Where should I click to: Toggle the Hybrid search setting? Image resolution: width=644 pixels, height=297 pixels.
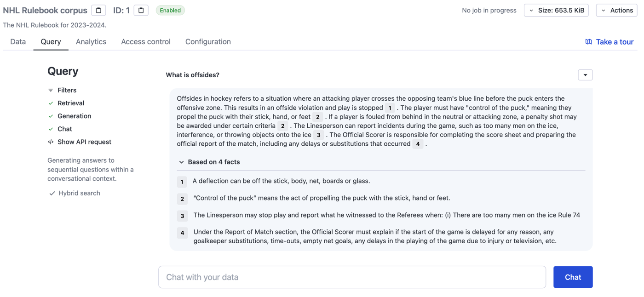pyautogui.click(x=52, y=193)
